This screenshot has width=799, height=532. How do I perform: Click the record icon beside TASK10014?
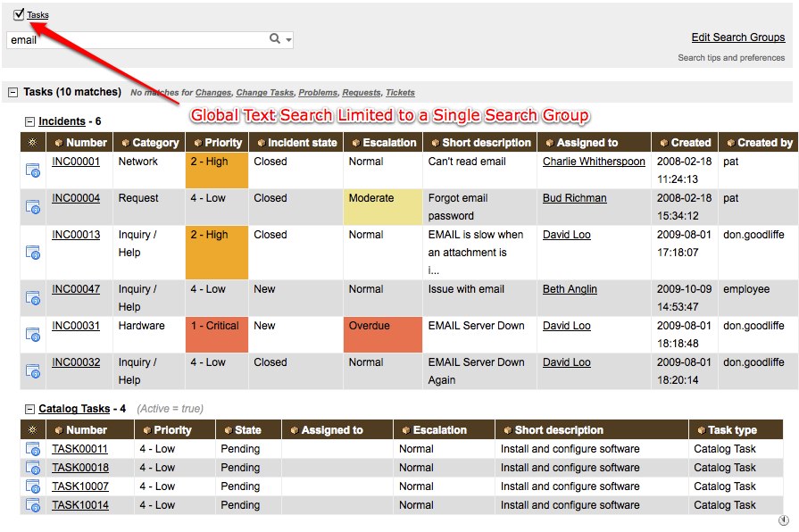point(33,505)
